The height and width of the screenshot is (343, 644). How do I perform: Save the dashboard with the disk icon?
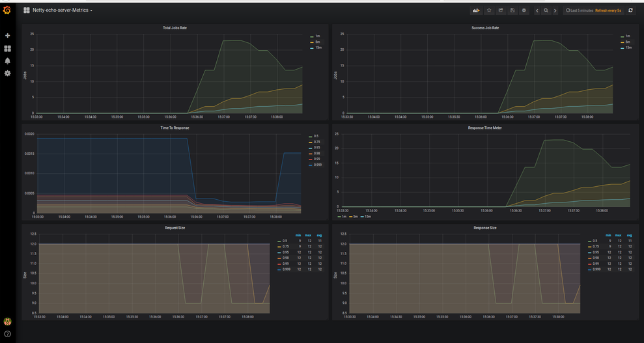[512, 10]
